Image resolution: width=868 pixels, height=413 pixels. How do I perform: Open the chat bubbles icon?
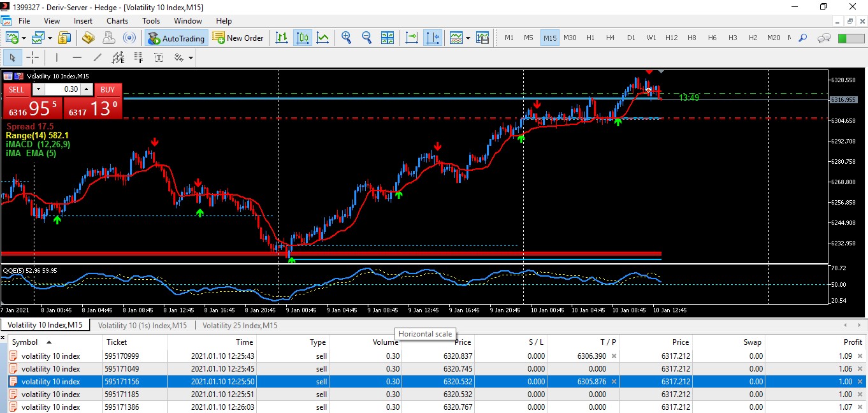point(824,38)
